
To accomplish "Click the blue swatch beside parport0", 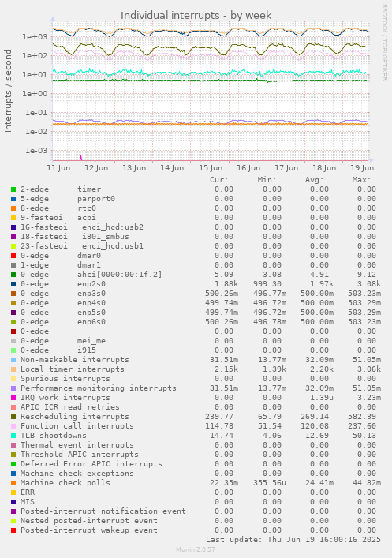I will 13,199.
